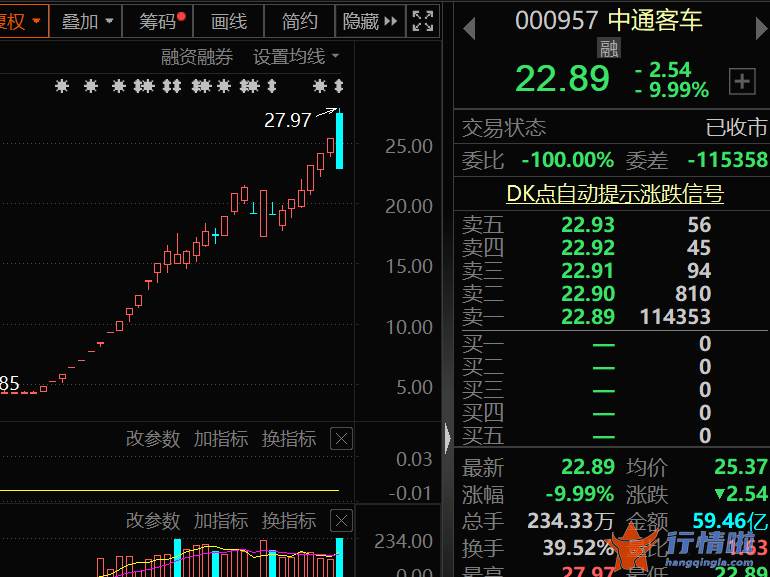The height and width of the screenshot is (577, 770).
Task: Click 换指标 in volume panel
Action: click(x=289, y=521)
